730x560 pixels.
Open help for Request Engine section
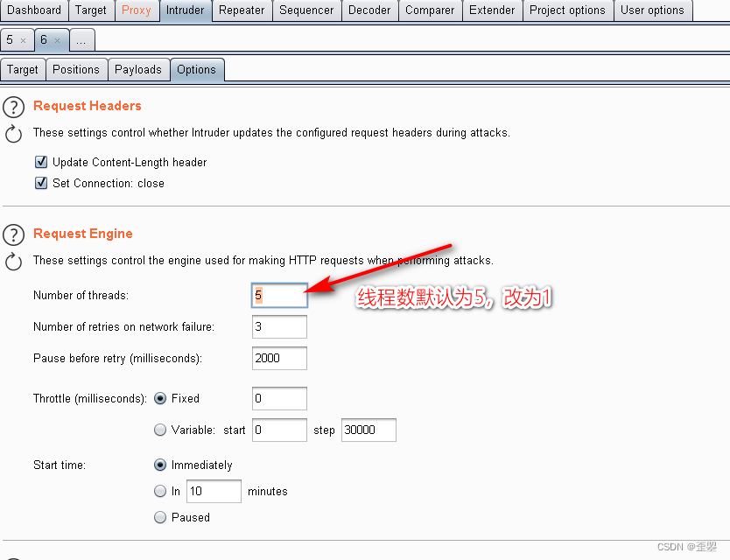[13, 234]
